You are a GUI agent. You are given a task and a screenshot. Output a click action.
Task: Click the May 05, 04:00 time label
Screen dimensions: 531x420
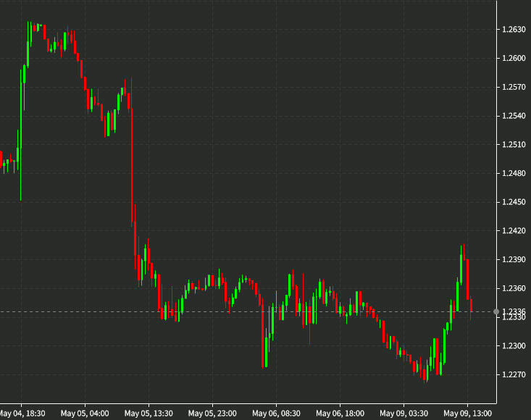tap(85, 413)
